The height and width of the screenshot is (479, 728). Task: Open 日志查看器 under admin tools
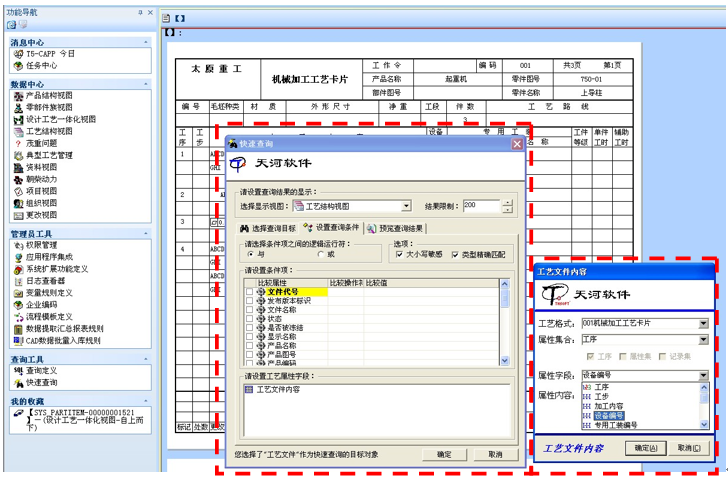tap(39, 281)
